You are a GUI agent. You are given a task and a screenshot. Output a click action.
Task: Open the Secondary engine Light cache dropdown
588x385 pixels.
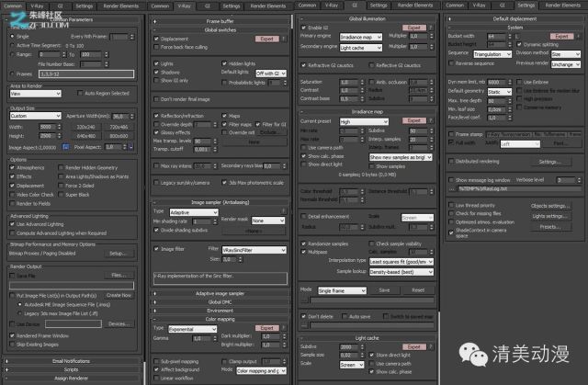[x=361, y=48]
